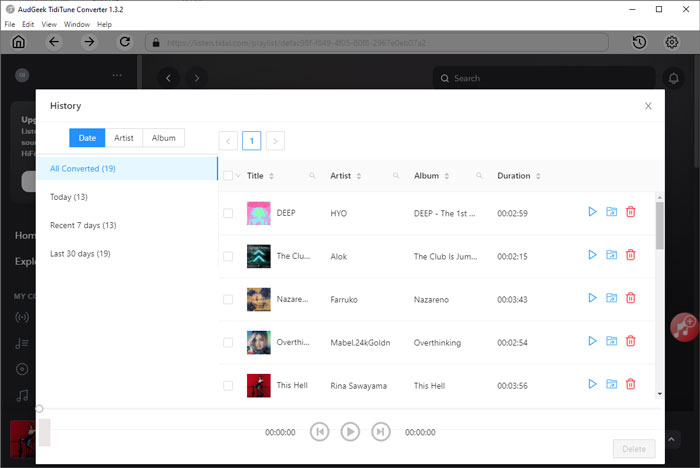Sort the list by Artist
Viewport: 700px width, 468px height.
(358, 176)
